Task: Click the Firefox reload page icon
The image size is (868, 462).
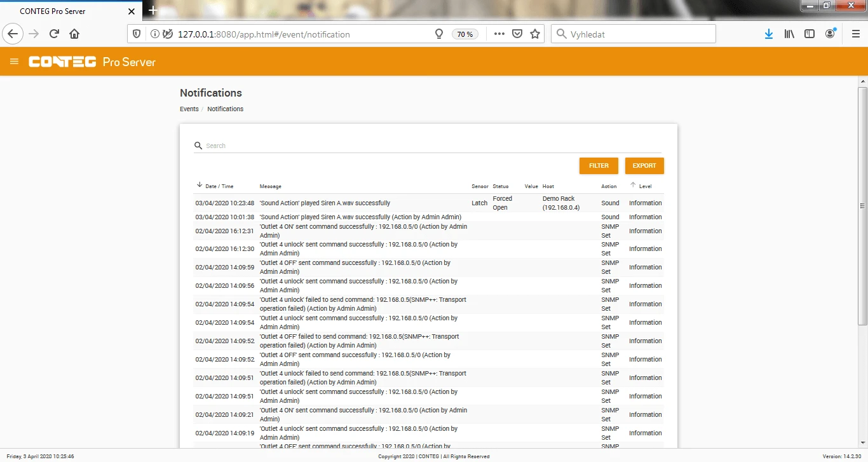Action: 54,34
